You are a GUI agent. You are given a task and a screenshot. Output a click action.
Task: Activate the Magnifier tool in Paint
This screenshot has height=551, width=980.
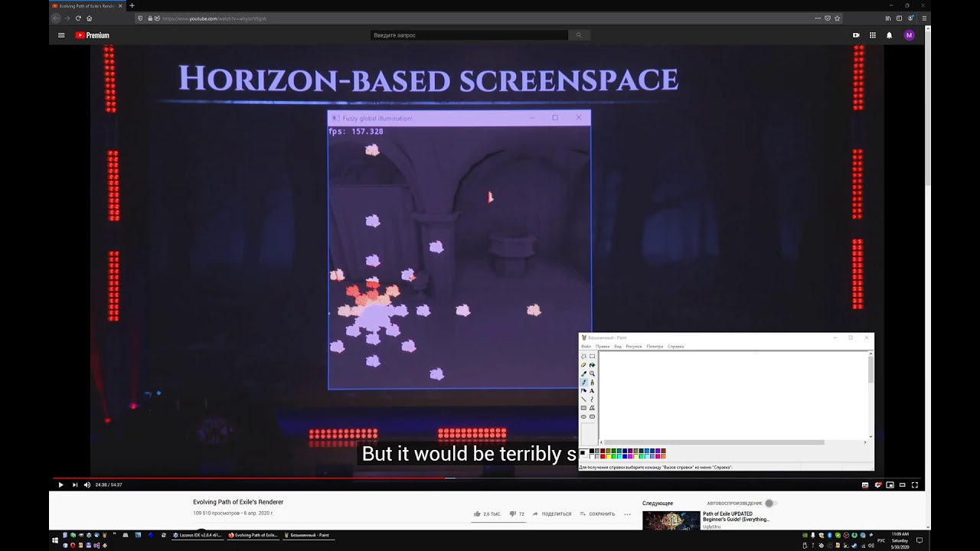tap(592, 373)
